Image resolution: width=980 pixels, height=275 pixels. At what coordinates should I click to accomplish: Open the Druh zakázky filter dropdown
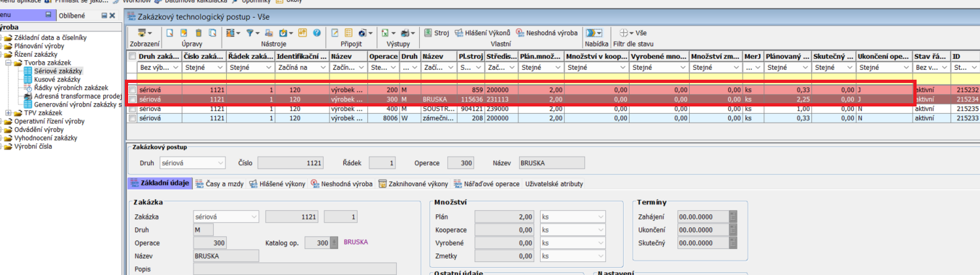coord(176,67)
